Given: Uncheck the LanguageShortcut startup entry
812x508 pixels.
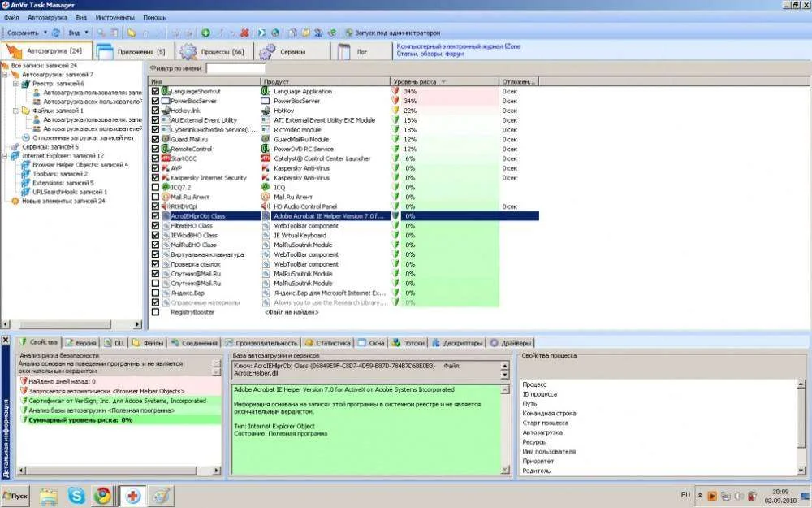Looking at the screenshot, I should (156, 91).
